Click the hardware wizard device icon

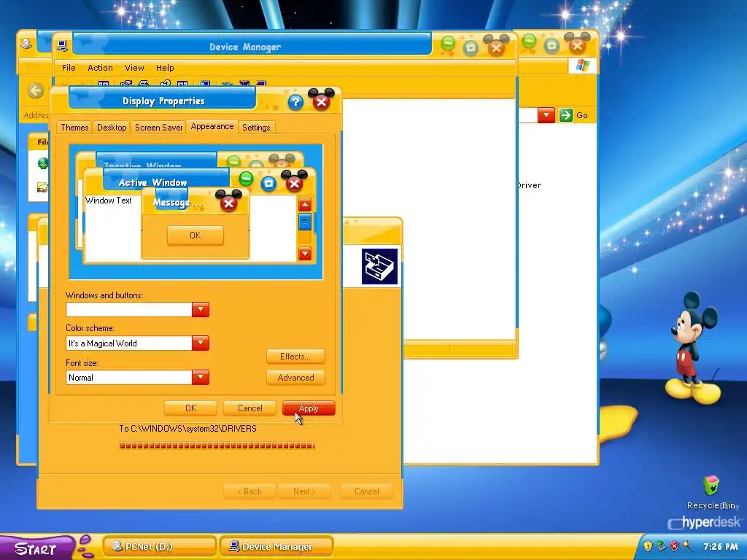(379, 267)
